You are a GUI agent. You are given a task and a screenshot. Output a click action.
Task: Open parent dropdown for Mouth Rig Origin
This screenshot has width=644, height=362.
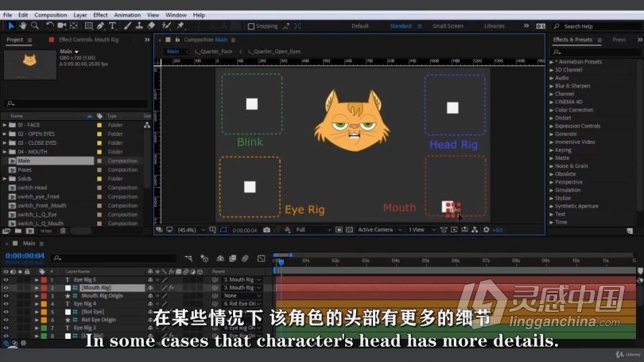[242, 296]
